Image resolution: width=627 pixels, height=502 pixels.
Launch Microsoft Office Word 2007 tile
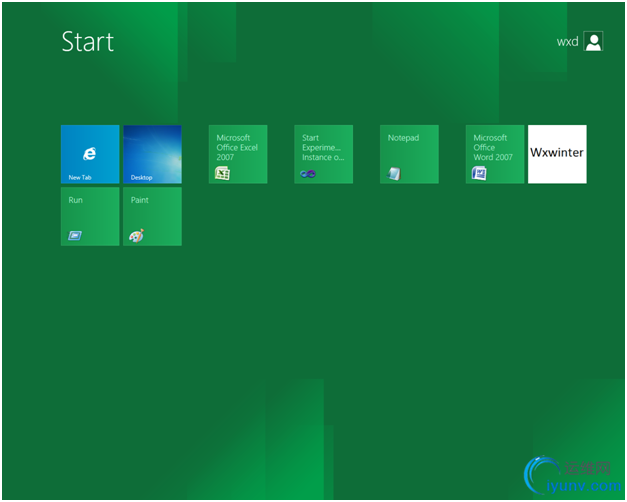495,154
